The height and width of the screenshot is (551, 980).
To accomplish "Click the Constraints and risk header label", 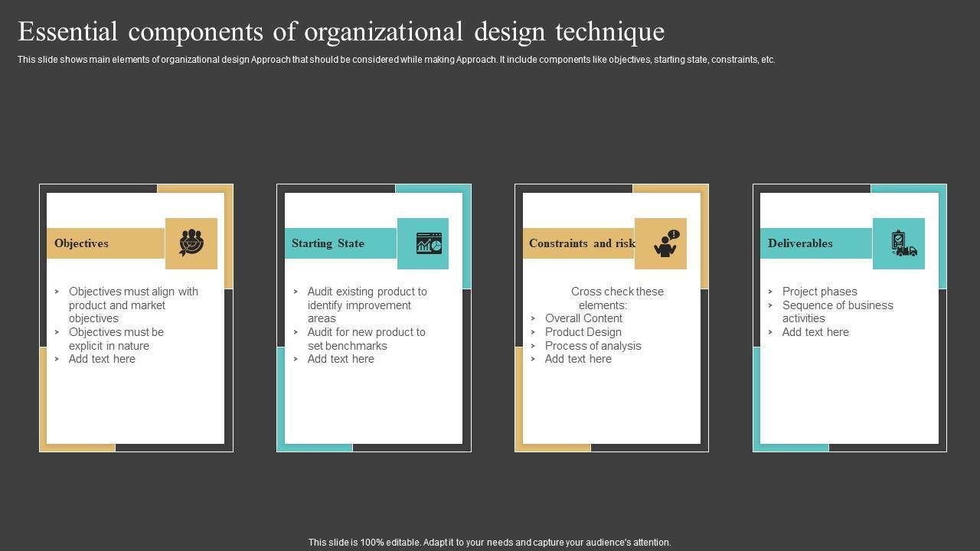I will 581,243.
